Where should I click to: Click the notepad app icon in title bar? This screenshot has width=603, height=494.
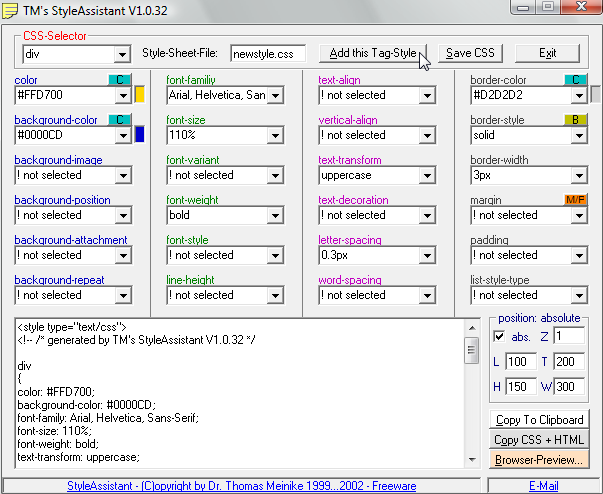pos(10,10)
